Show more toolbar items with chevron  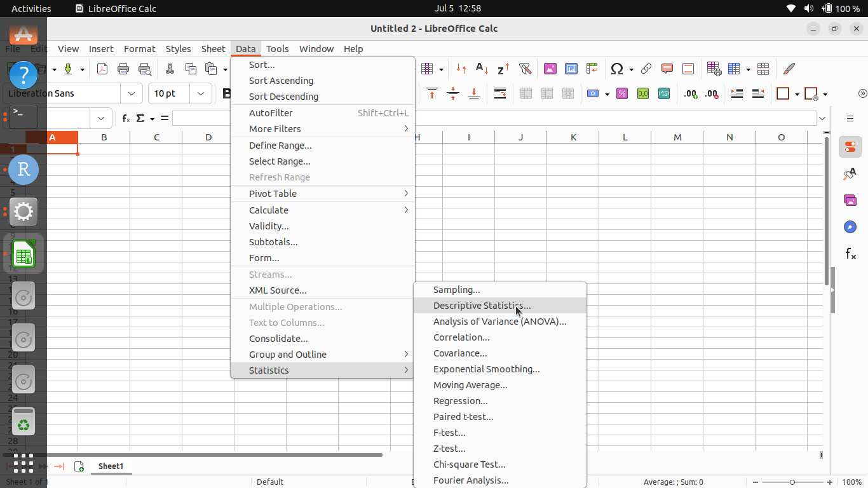coord(862,93)
